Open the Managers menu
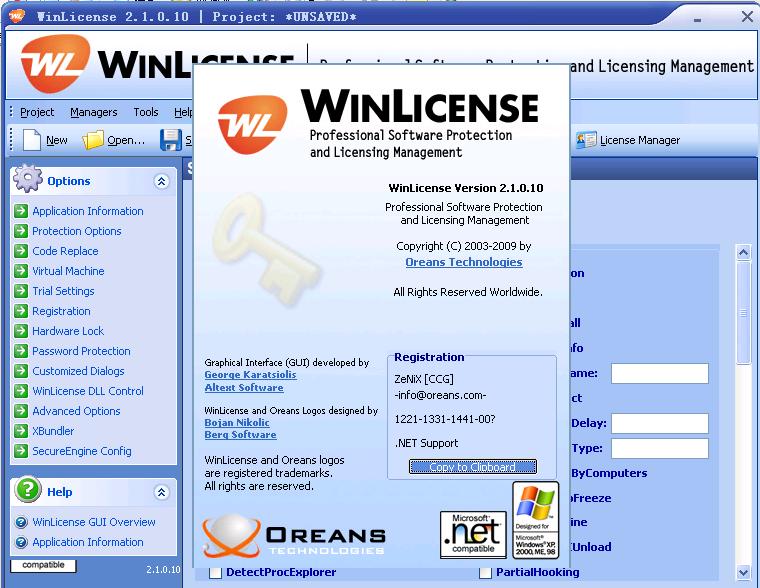Image resolution: width=760 pixels, height=588 pixels. coord(94,112)
